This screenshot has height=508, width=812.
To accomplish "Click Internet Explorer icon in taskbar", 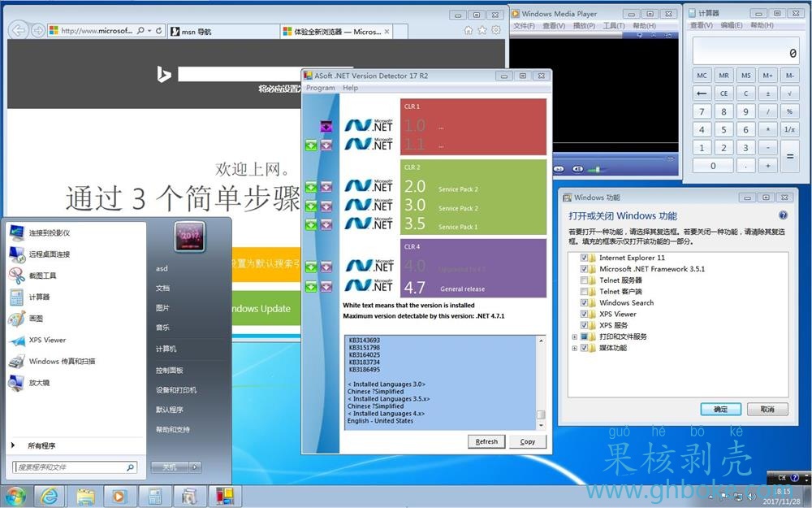I will click(x=50, y=495).
